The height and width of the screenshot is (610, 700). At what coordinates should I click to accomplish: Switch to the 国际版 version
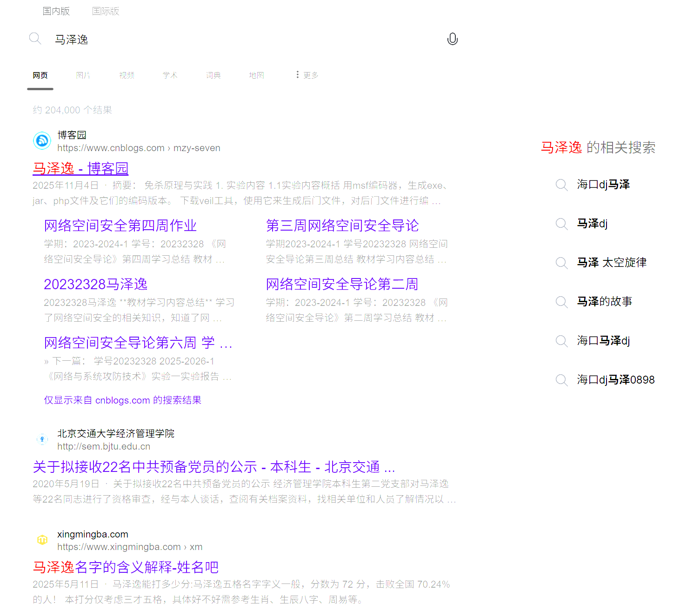coord(106,11)
